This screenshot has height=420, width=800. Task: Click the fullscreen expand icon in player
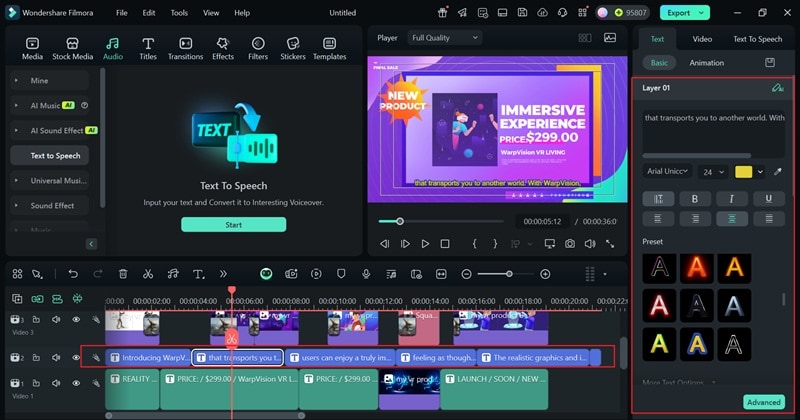coord(610,244)
